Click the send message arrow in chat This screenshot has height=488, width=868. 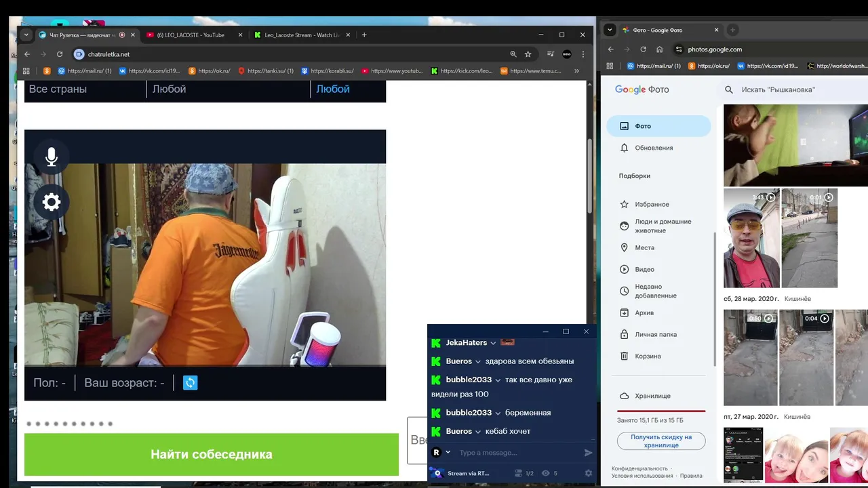click(x=588, y=453)
